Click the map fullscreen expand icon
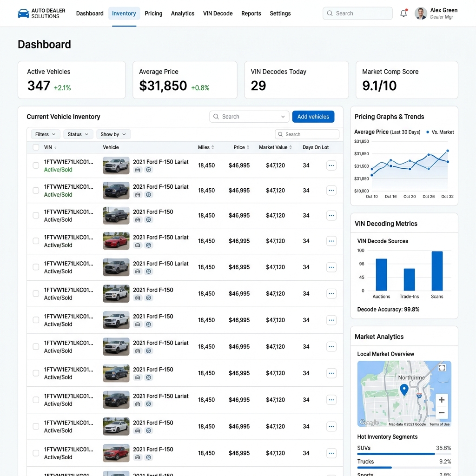 click(442, 368)
